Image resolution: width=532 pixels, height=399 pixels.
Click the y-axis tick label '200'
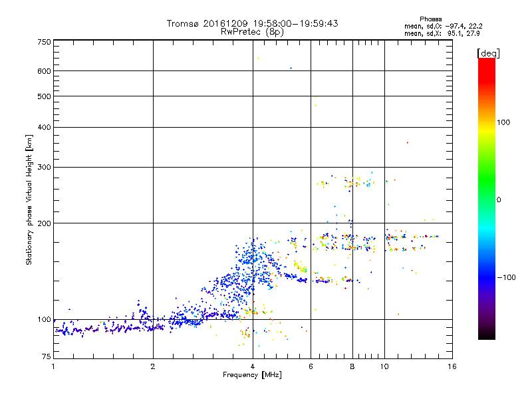tap(44, 223)
